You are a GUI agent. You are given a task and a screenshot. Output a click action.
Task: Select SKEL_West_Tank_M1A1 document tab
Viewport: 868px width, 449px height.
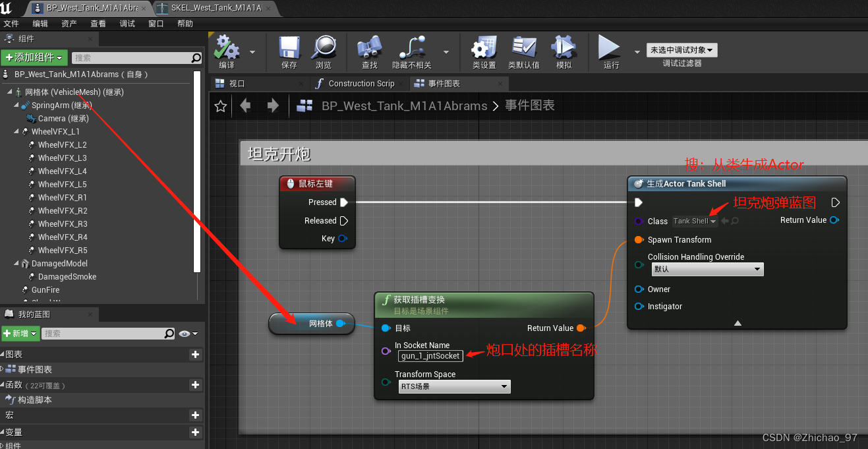[216, 8]
